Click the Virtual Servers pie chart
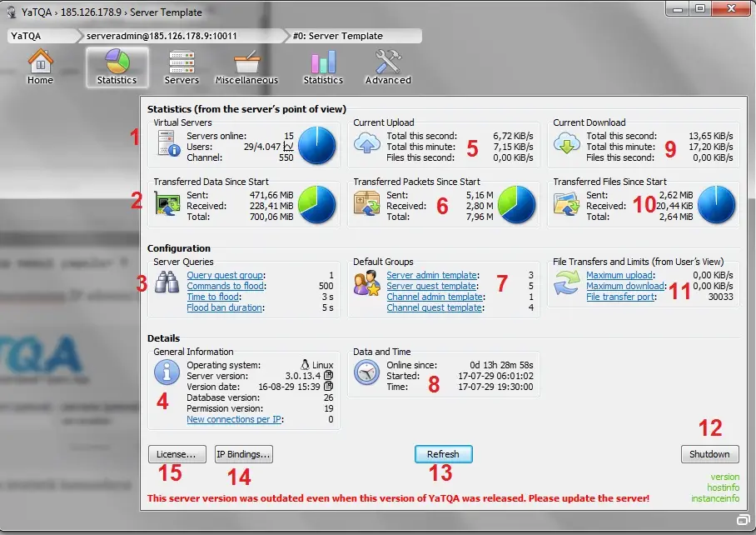Image resolution: width=756 pixels, height=535 pixels. [316, 145]
